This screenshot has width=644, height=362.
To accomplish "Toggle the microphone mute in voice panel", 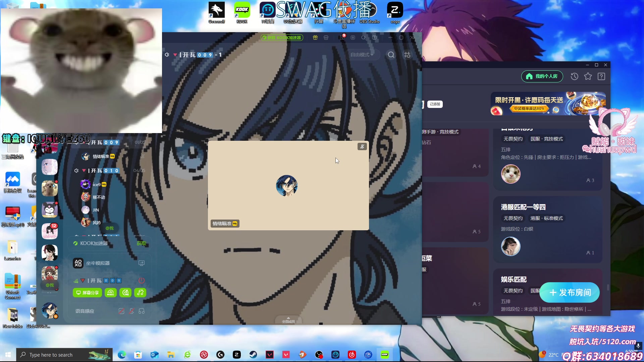I will (x=131, y=311).
